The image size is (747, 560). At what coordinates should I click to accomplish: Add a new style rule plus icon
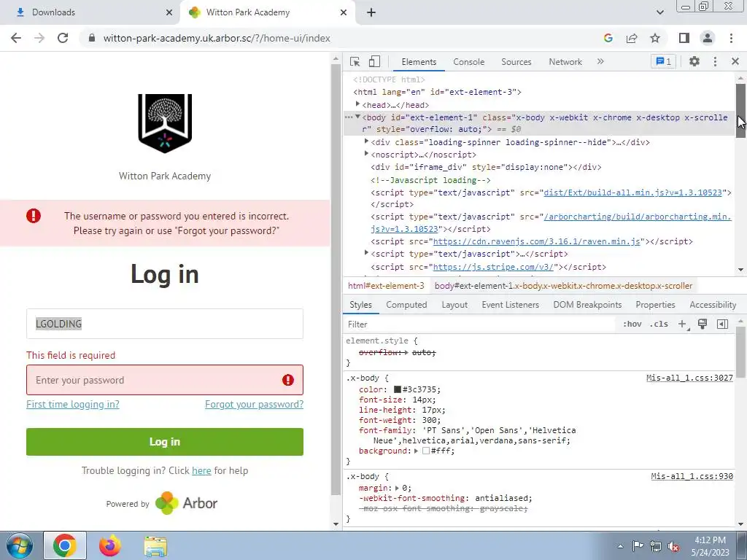tap(683, 324)
